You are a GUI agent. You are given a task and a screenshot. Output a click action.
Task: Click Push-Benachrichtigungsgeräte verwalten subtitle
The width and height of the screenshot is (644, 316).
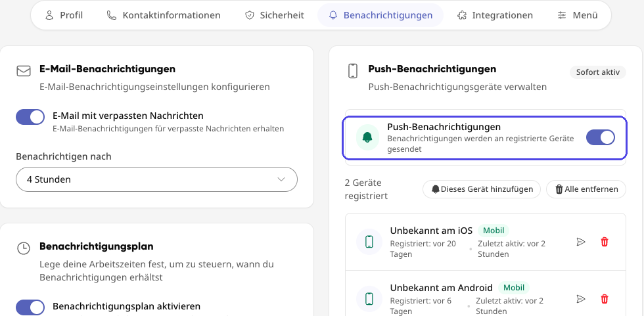457,87
